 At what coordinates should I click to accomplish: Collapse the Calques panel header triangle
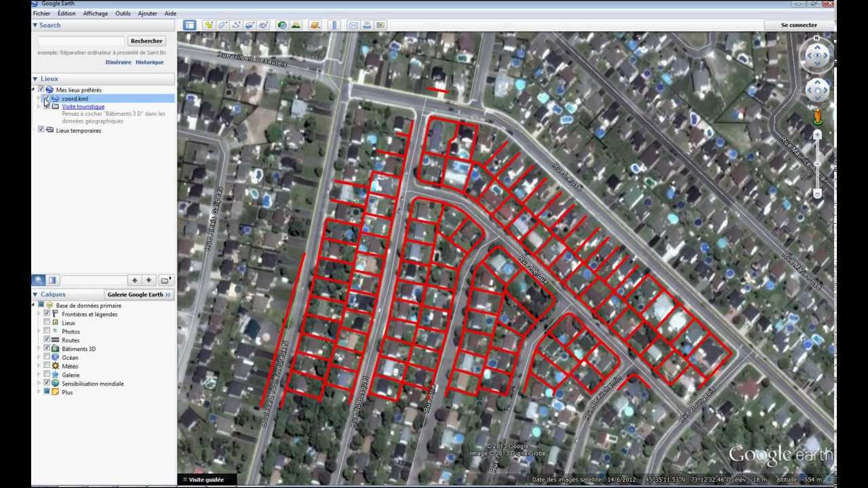click(x=35, y=294)
